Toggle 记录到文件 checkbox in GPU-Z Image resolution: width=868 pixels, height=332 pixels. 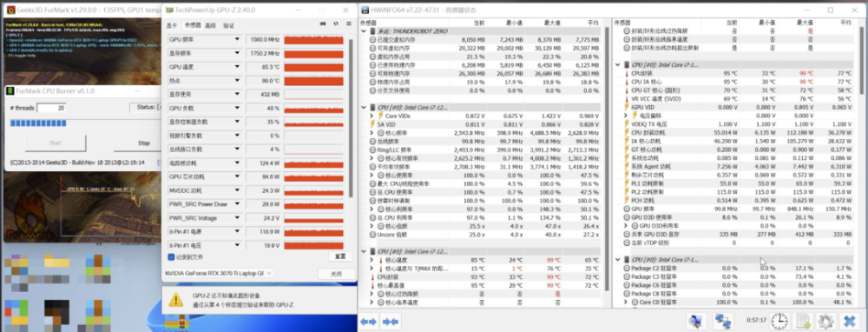pos(171,257)
